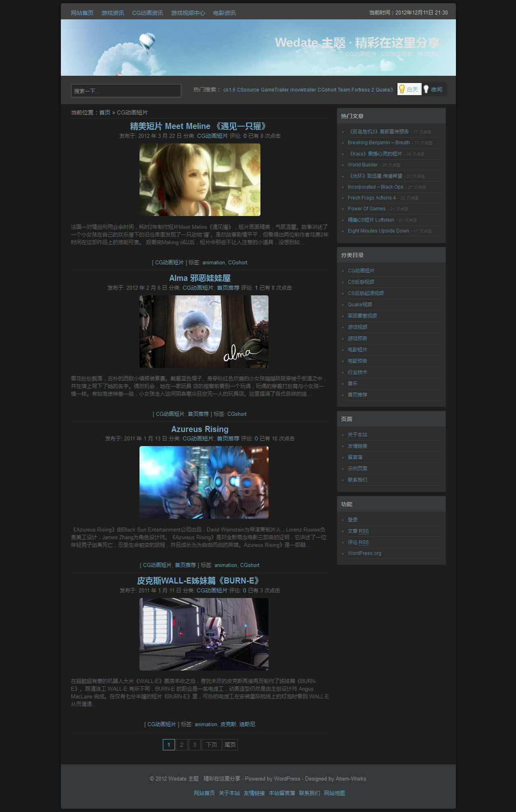Image resolution: width=516 pixels, height=812 pixels.
Task: Click the 登录 login link
Action: coord(353,520)
